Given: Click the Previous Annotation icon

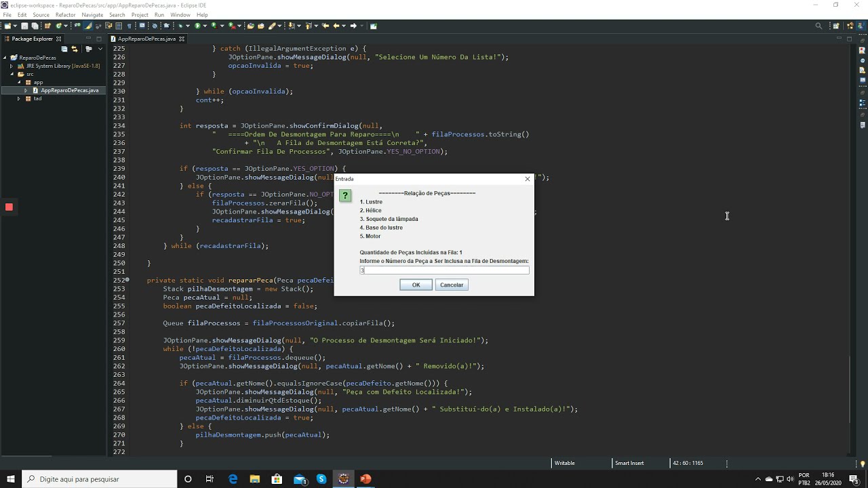Looking at the screenshot, I should tap(308, 26).
